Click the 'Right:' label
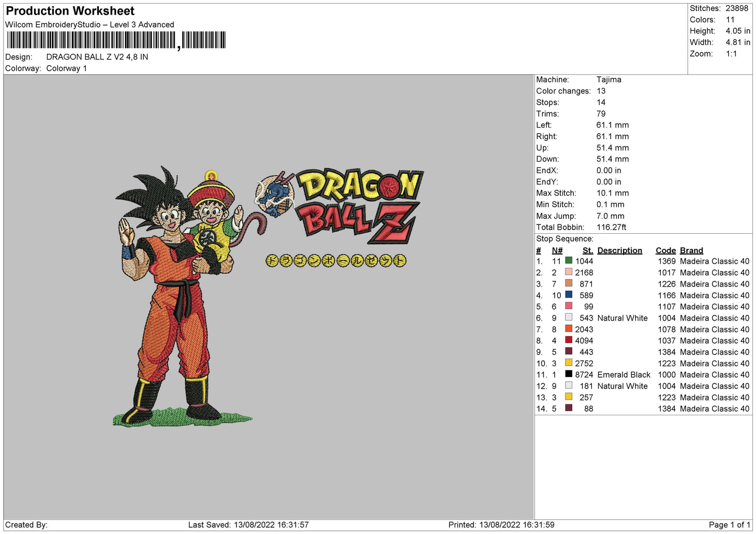The image size is (756, 534). [547, 137]
